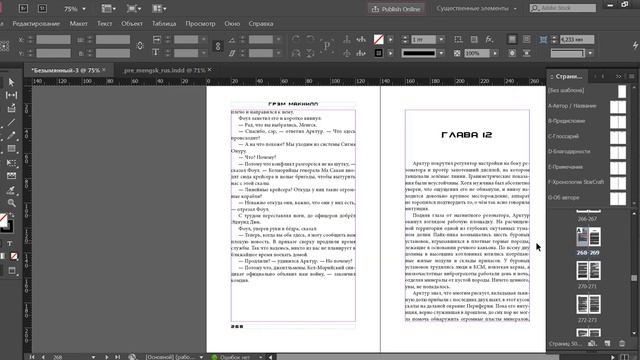Viewport: 640px width, 360px height.
Task: Open the Pages panel menu icon
Action: point(631,76)
